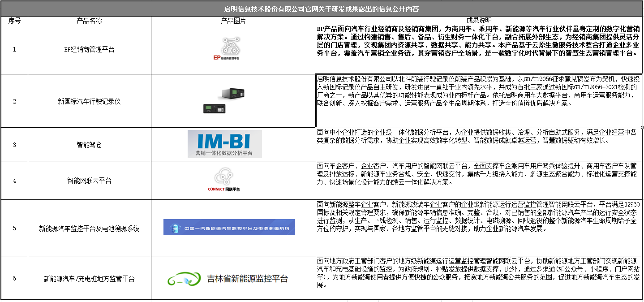Click the blue 中国一汽新能源汽车监控平台 banner image
Image resolution: width=644 pixels, height=302 pixels.
coord(229,228)
